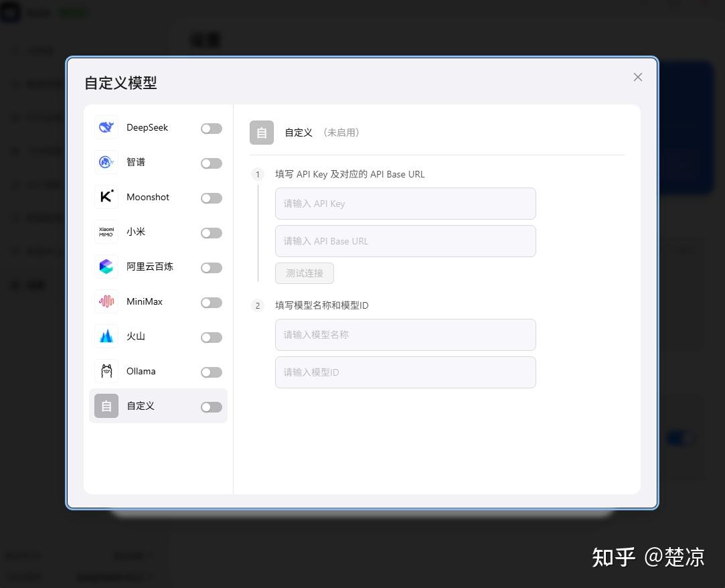Focus the 请输入模型名称 field

406,335
